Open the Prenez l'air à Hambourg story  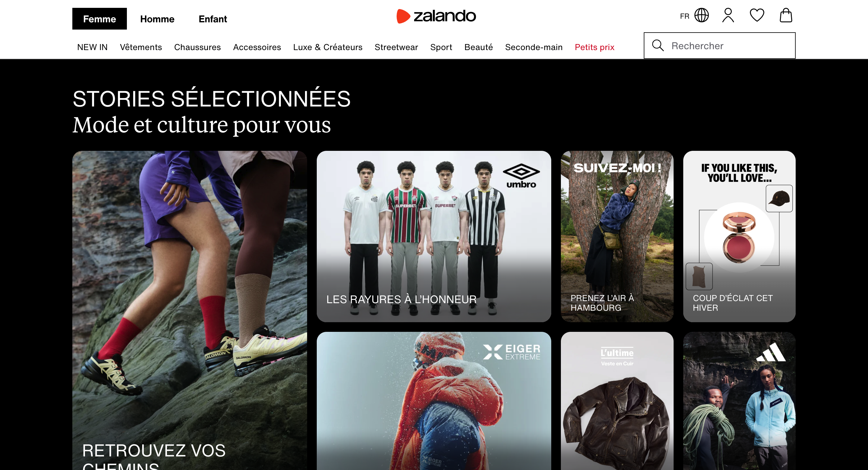click(617, 236)
